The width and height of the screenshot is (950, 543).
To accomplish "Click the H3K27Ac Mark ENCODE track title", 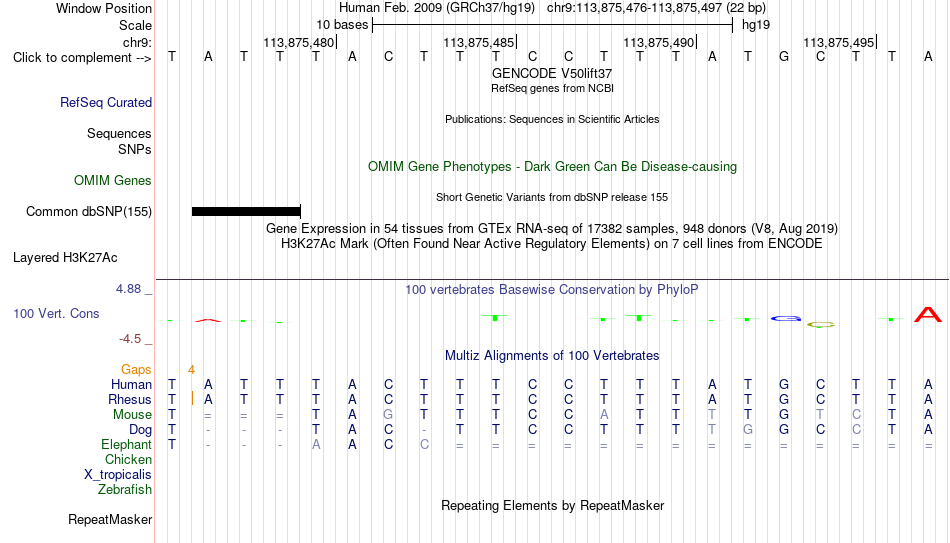I will (x=552, y=244).
